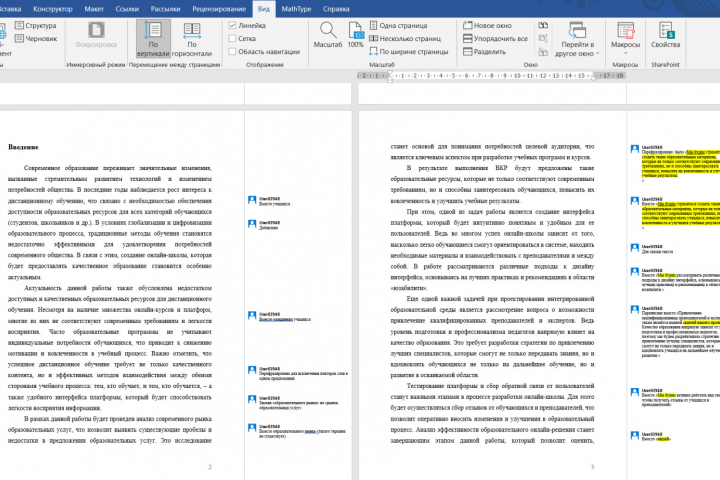Select the 'Для связи текста' comment text
The width and height of the screenshot is (720, 480).
click(657, 252)
